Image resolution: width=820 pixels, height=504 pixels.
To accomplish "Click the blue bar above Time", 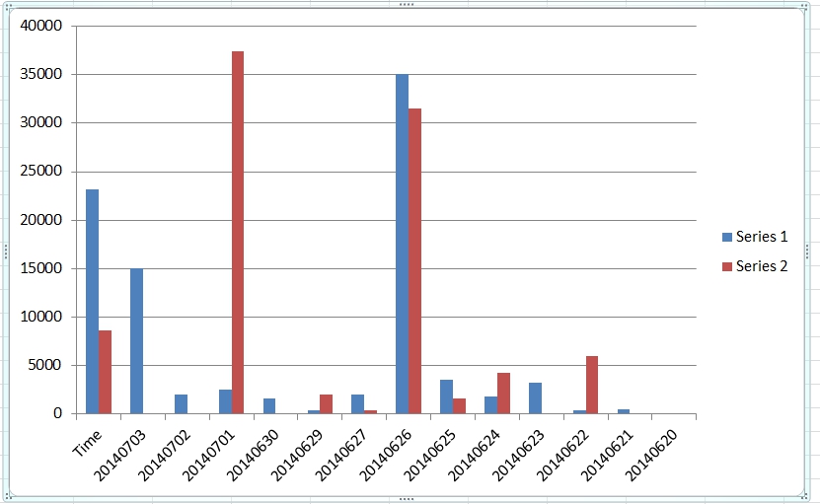I will pyautogui.click(x=92, y=301).
